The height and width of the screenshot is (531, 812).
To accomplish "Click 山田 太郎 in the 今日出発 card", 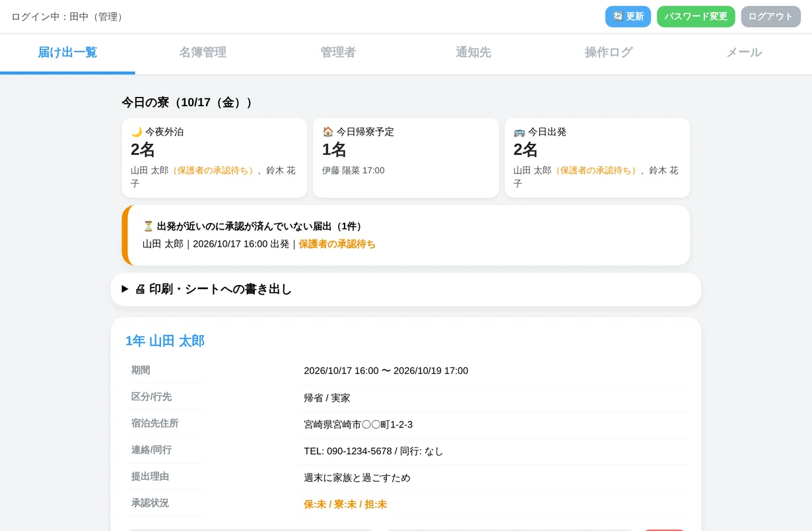I will (532, 170).
